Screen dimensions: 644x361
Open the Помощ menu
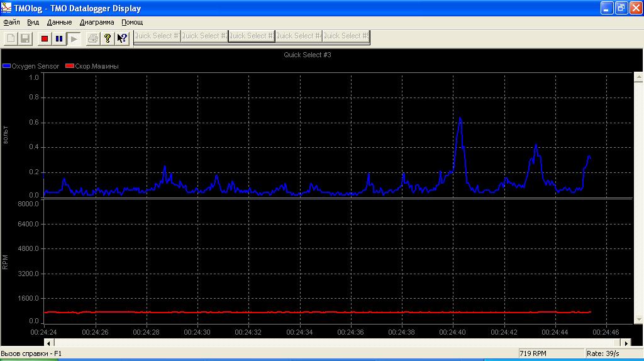[132, 22]
